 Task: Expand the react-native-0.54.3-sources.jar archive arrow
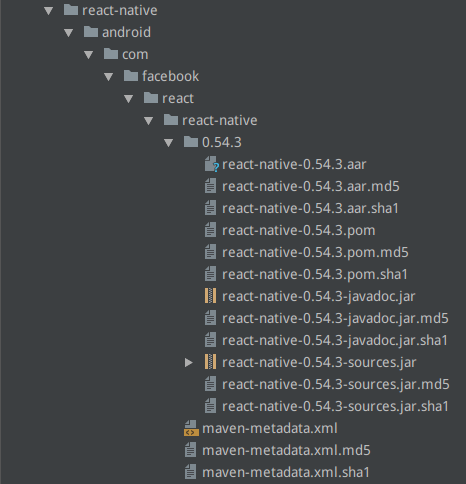[189, 362]
